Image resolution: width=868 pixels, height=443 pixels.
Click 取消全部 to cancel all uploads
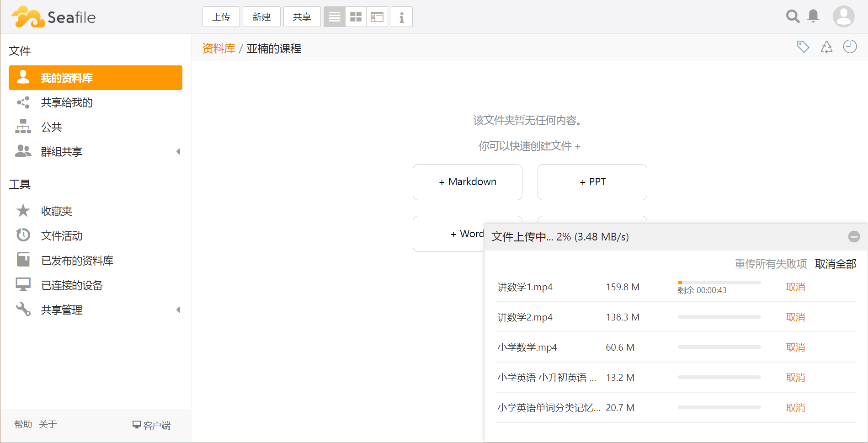coord(836,264)
